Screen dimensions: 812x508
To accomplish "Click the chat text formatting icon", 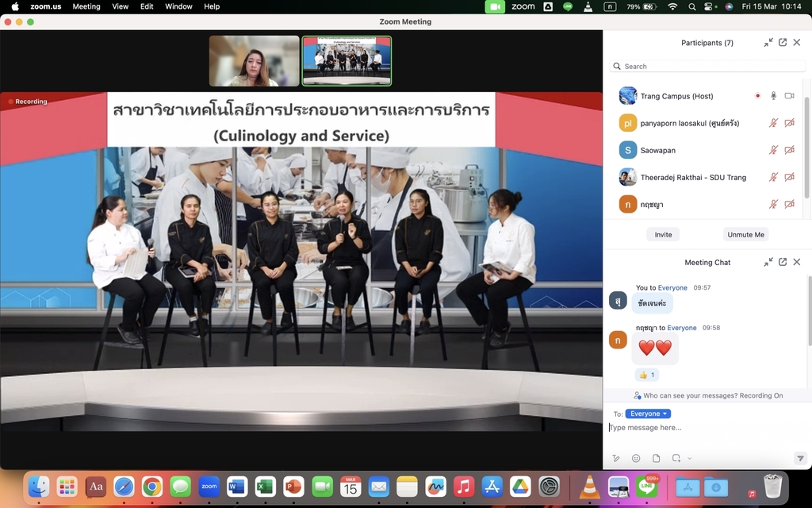I will pos(616,458).
